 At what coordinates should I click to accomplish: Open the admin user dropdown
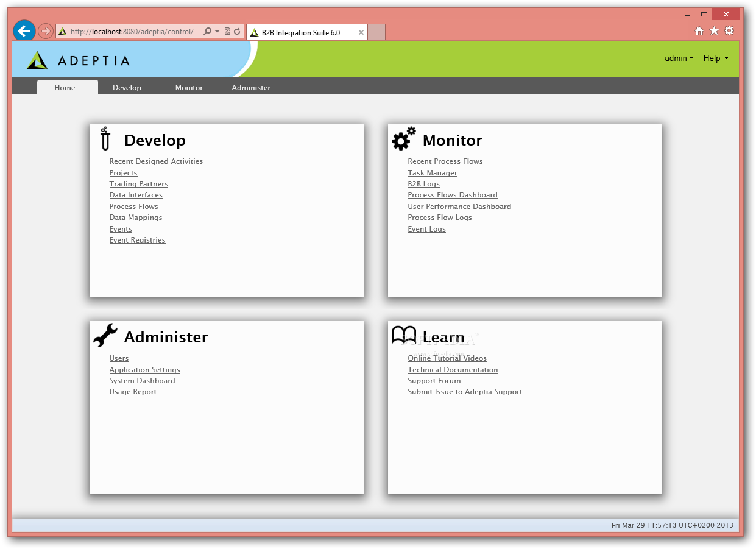click(x=679, y=58)
